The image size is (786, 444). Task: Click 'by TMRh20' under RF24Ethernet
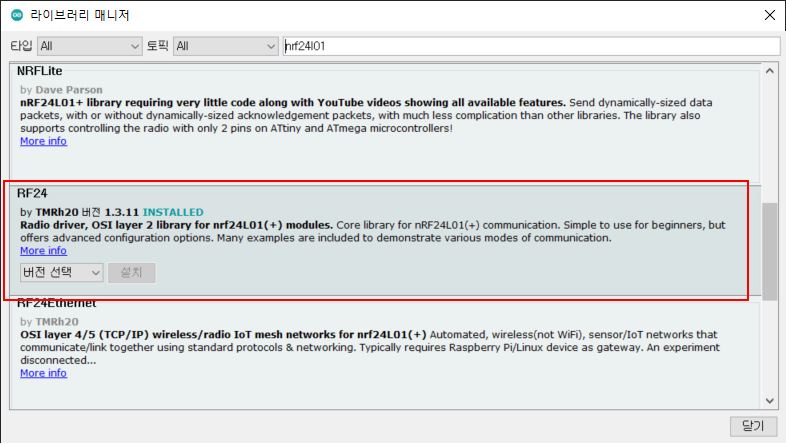pyautogui.click(x=49, y=322)
